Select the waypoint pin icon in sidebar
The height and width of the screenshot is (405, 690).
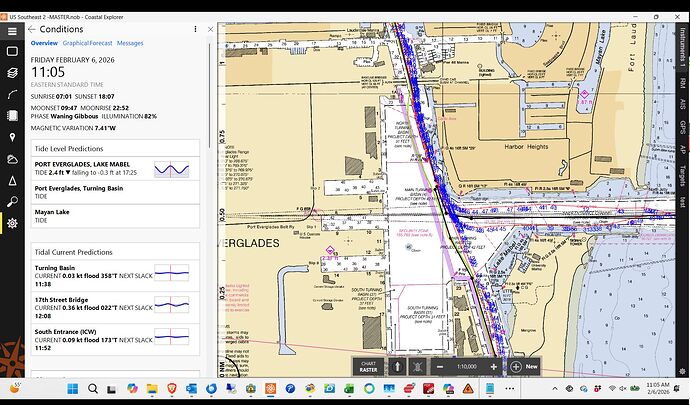[11, 137]
